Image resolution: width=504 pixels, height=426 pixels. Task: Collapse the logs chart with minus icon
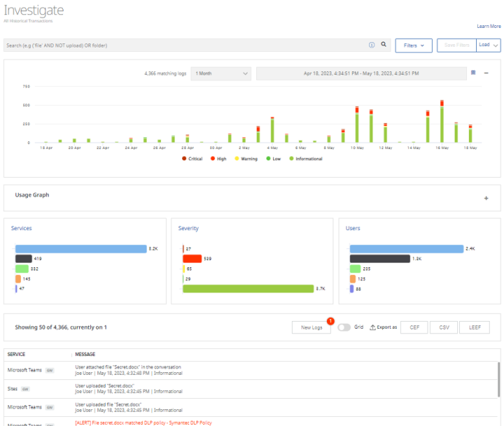coord(486,73)
